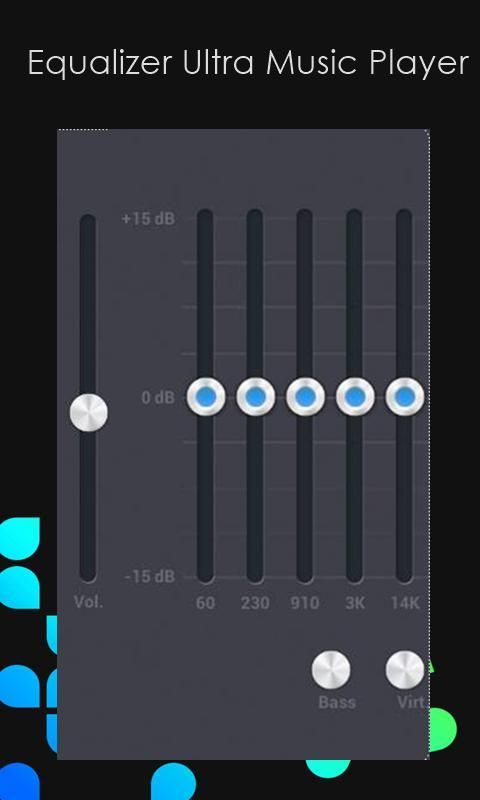Click the Bass label text

click(x=337, y=703)
